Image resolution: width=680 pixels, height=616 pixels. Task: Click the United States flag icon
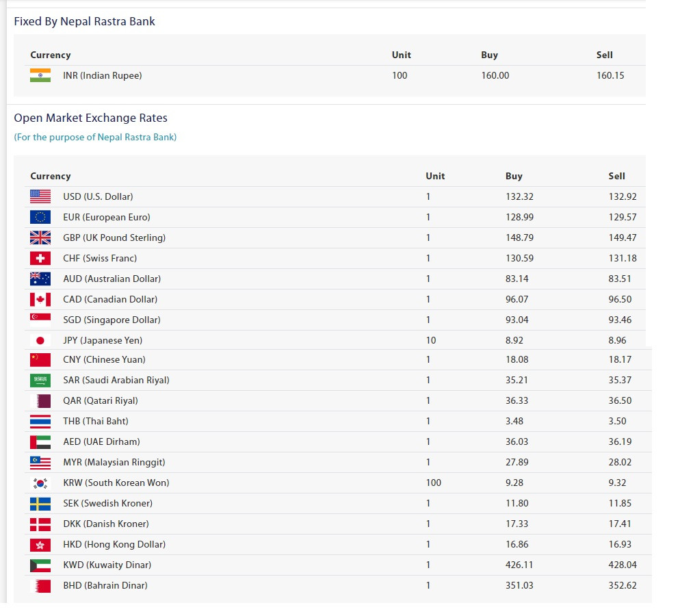point(40,196)
